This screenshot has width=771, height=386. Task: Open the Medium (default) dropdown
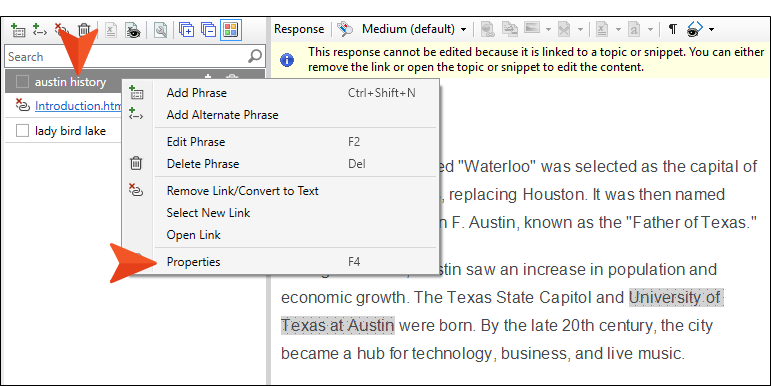click(414, 29)
